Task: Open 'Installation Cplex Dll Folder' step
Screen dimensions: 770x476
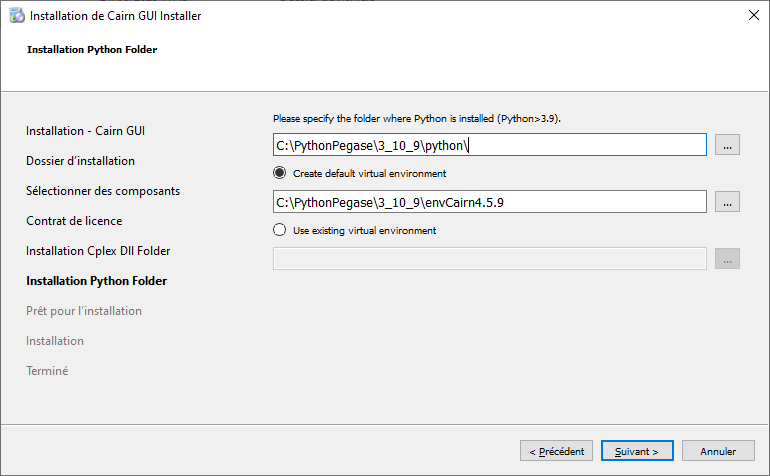Action: coord(105,251)
